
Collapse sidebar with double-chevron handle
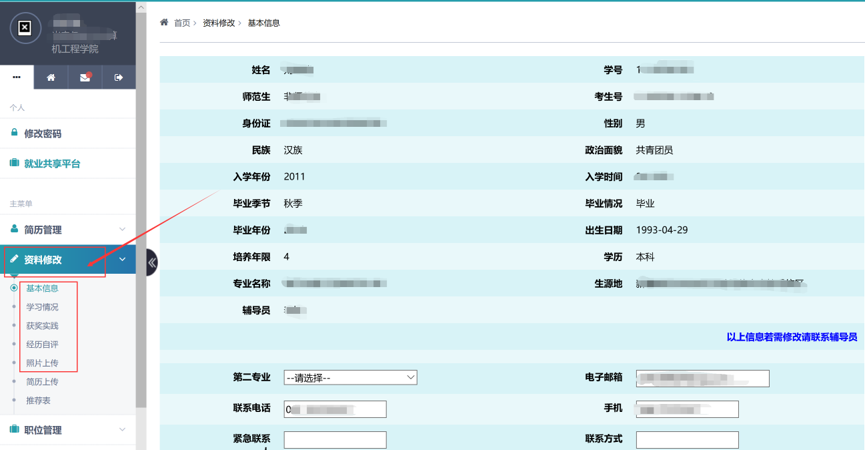click(x=152, y=262)
